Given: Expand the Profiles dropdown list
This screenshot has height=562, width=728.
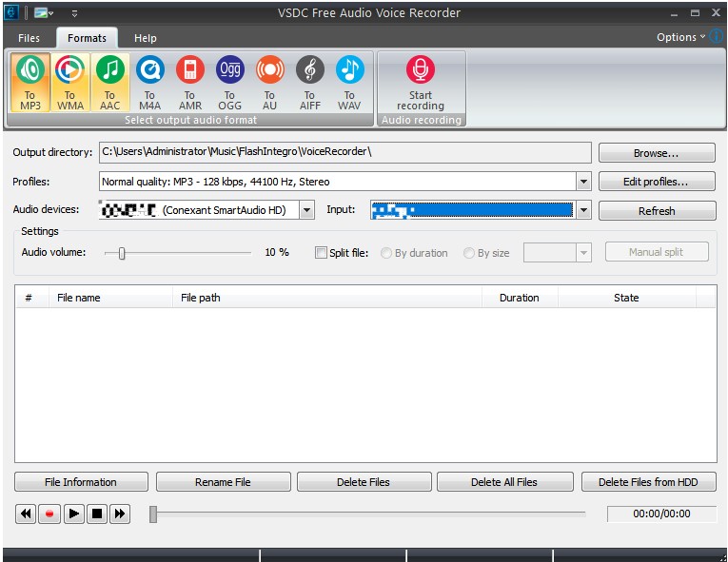Looking at the screenshot, I should pyautogui.click(x=583, y=182).
